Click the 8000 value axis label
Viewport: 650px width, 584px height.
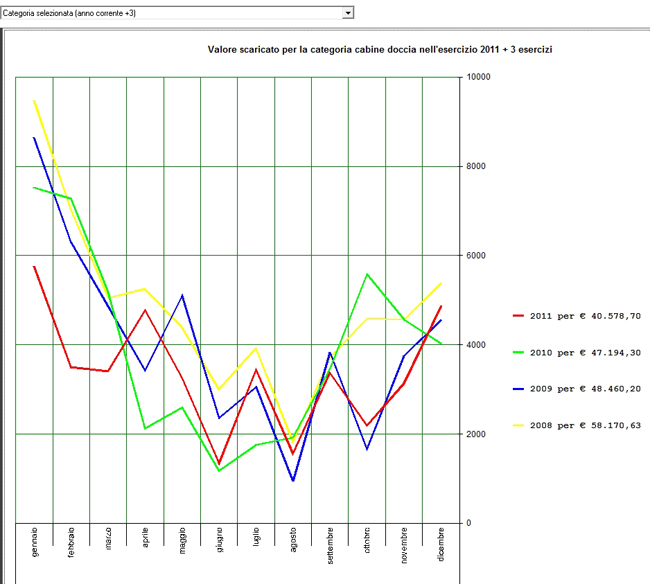476,166
